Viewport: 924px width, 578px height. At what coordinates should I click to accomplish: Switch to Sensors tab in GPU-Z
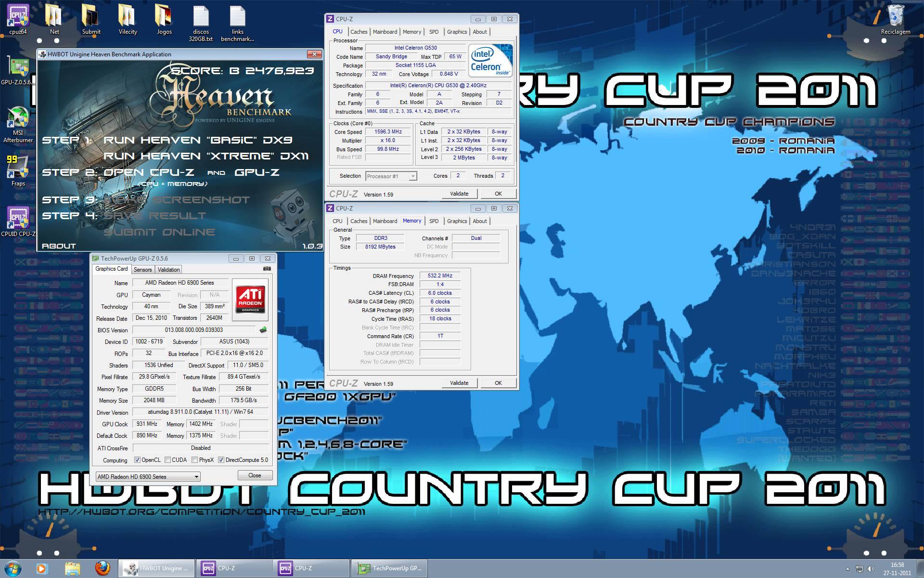(x=142, y=270)
